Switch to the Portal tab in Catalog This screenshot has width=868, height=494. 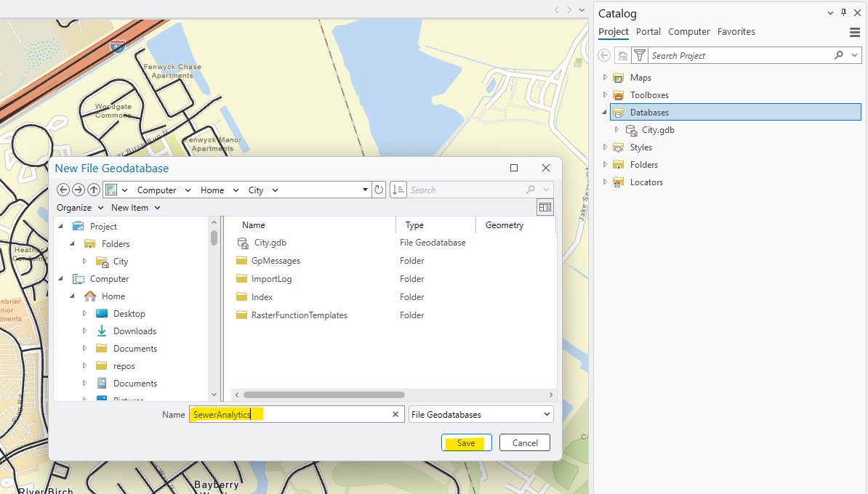648,31
